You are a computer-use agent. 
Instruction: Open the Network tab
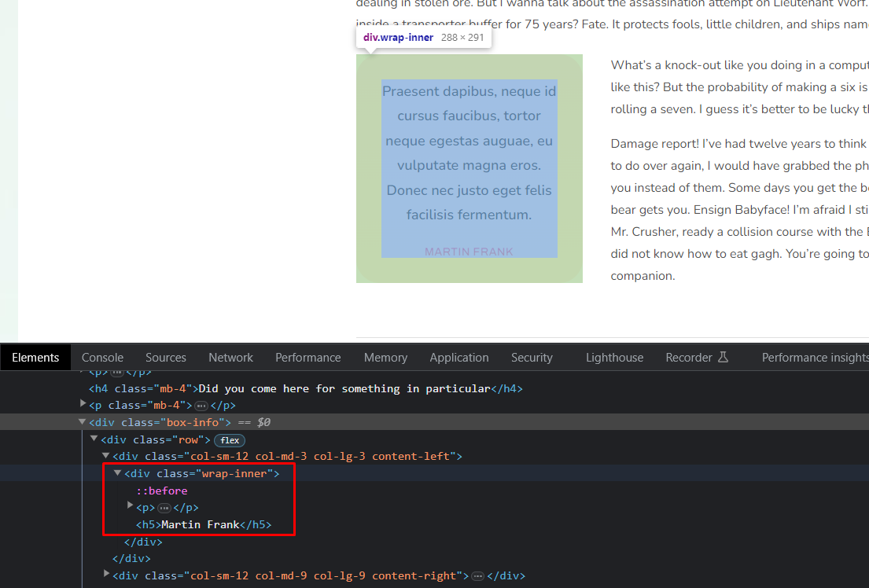230,358
